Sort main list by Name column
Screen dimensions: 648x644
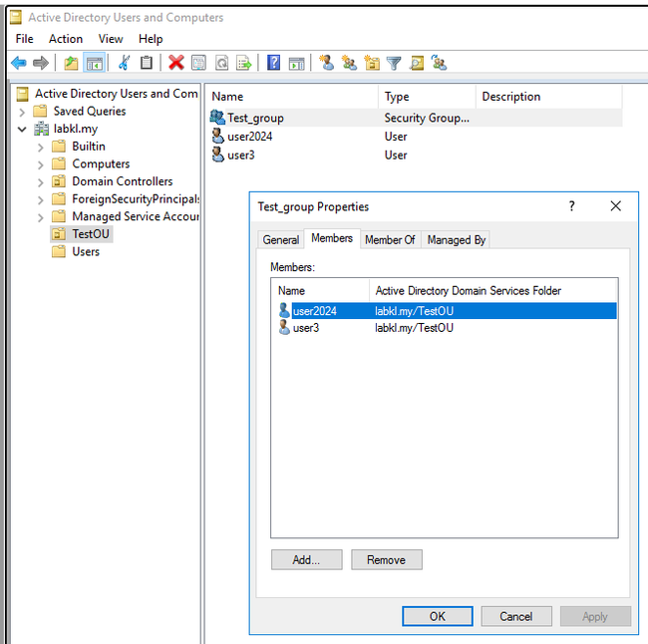(292, 97)
